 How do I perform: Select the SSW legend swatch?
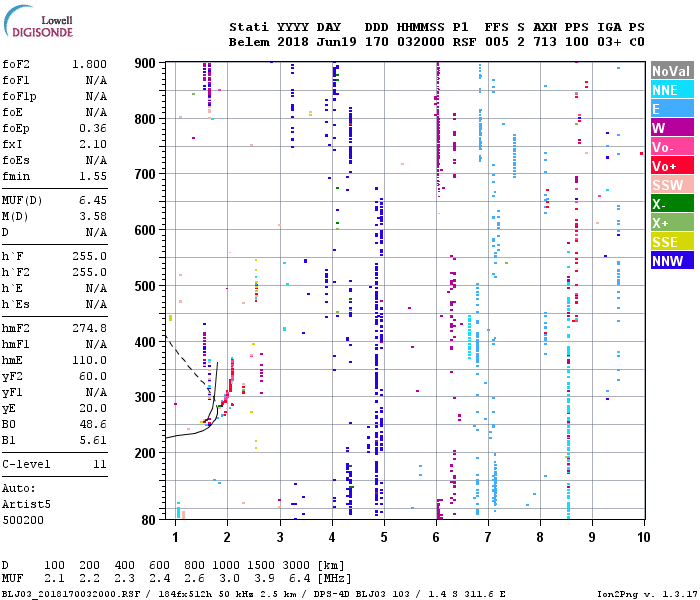pyautogui.click(x=672, y=184)
